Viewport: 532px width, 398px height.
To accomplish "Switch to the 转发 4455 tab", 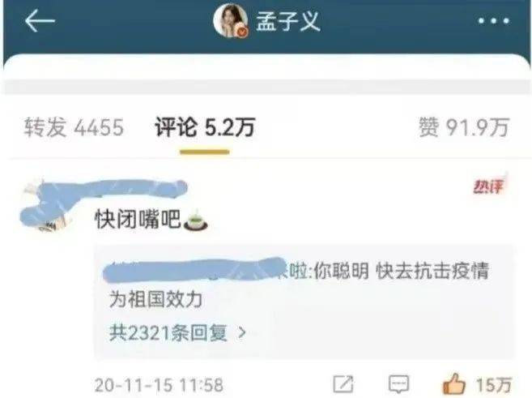I will [x=74, y=127].
